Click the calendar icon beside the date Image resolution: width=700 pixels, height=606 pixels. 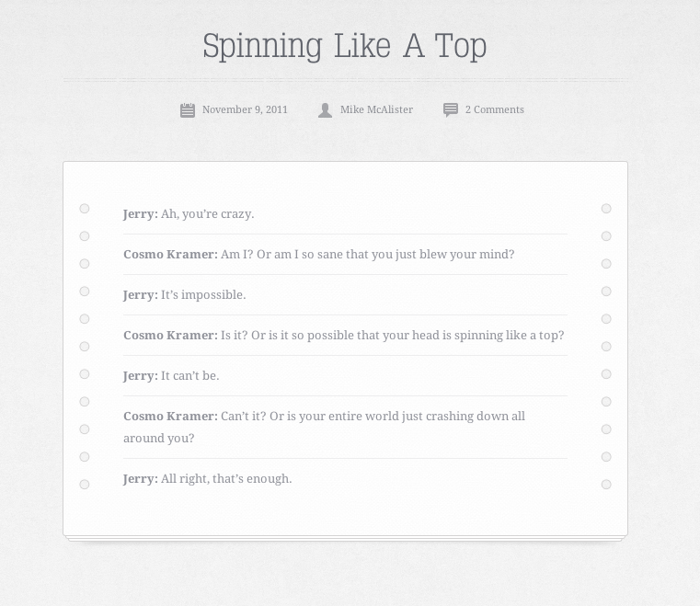[x=188, y=110]
